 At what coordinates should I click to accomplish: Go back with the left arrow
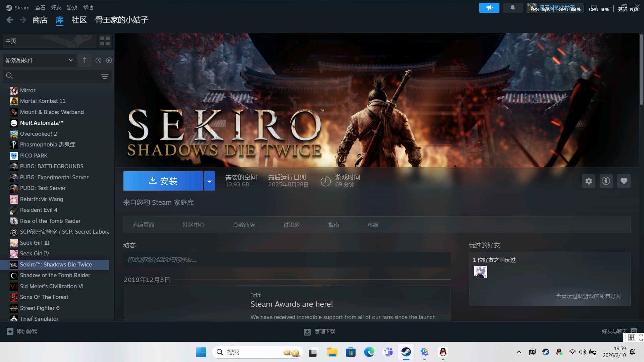10,20
